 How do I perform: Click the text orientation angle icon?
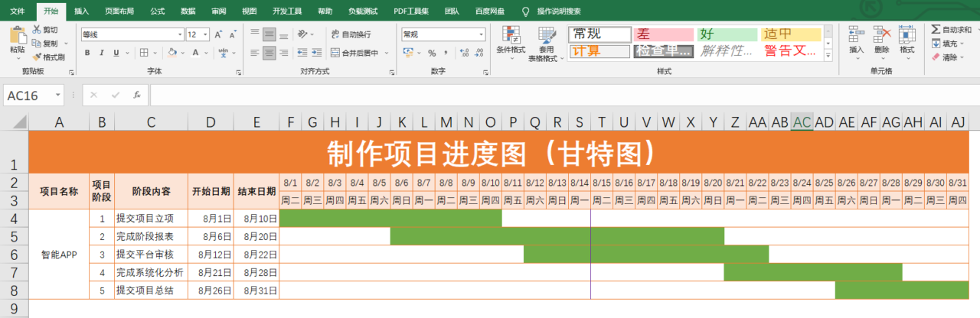(x=302, y=34)
